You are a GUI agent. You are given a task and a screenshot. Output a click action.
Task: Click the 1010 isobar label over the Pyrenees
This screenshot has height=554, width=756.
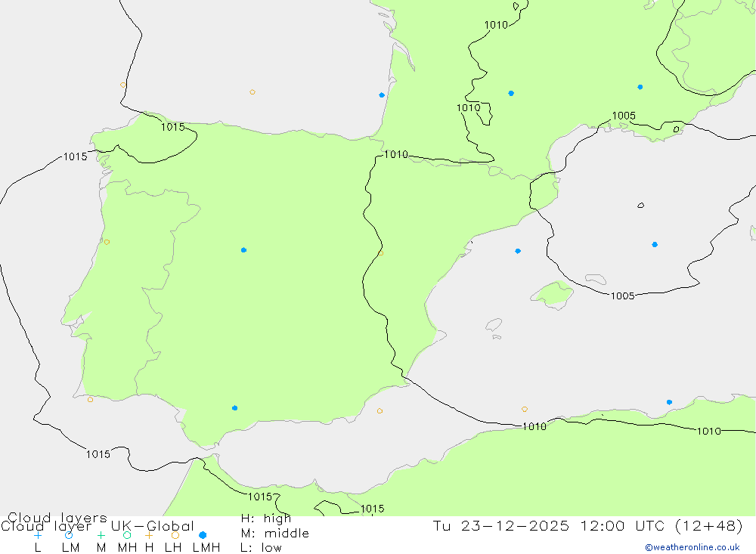tap(396, 154)
